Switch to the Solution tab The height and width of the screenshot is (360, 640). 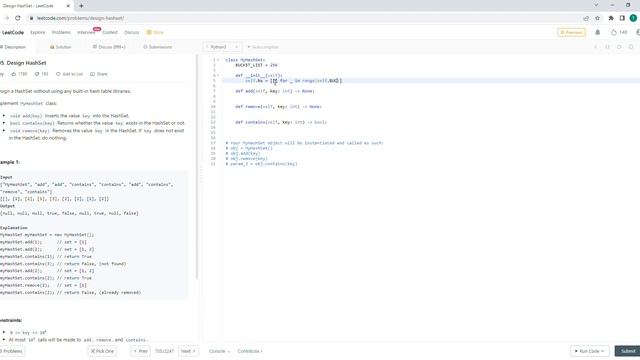coord(60,47)
